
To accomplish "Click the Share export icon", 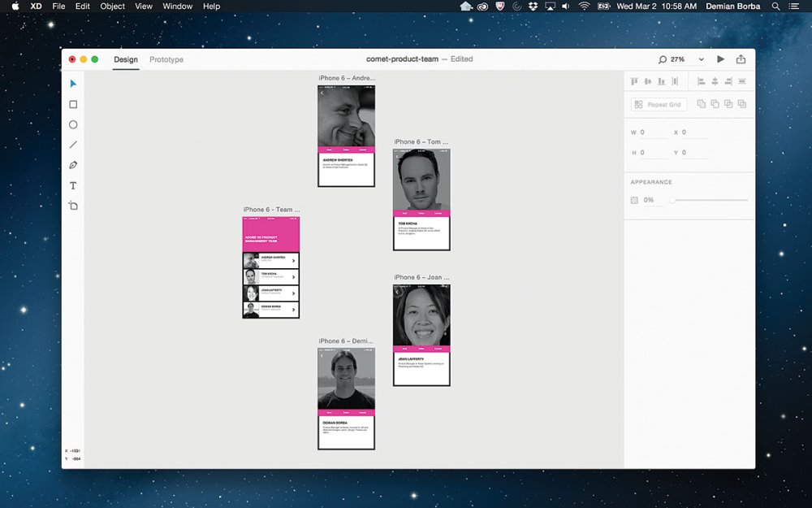I will click(741, 59).
